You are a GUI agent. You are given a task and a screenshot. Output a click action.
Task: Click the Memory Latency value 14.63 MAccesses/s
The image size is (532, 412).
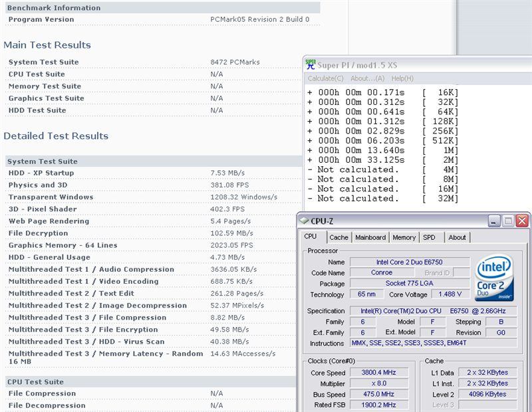coord(243,354)
